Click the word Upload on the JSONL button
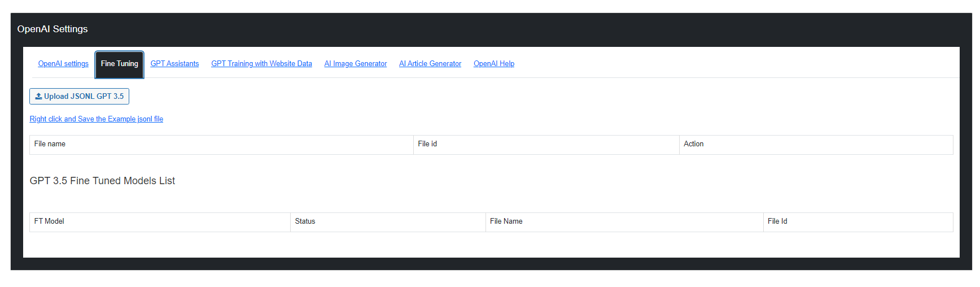The image size is (980, 287). (x=56, y=97)
